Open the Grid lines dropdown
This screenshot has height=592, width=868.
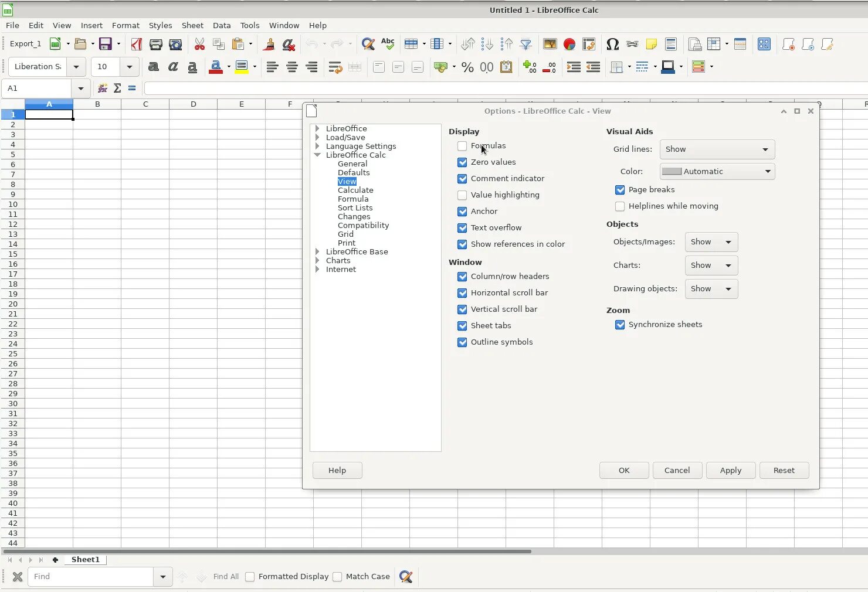pos(717,149)
